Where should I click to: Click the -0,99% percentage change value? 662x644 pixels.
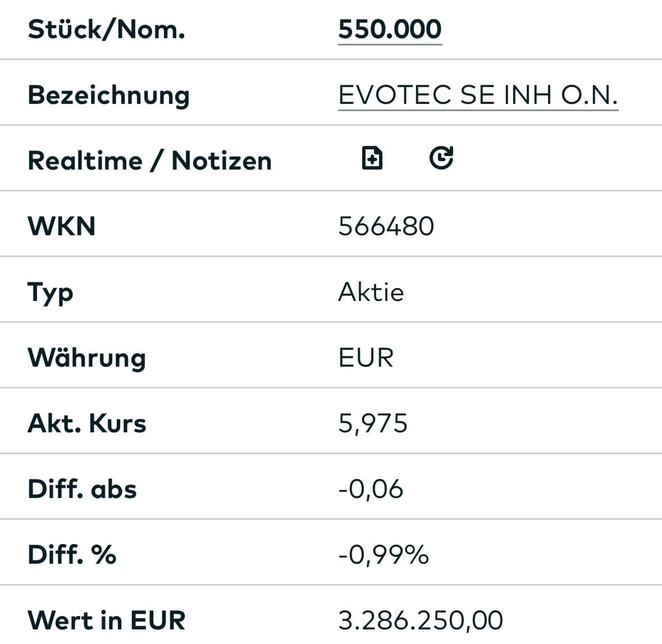[x=383, y=555]
